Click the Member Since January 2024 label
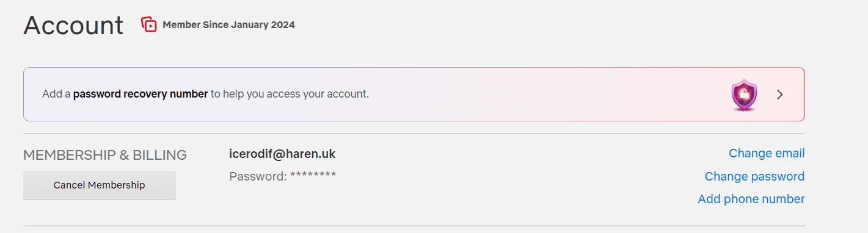868x233 pixels. (228, 25)
